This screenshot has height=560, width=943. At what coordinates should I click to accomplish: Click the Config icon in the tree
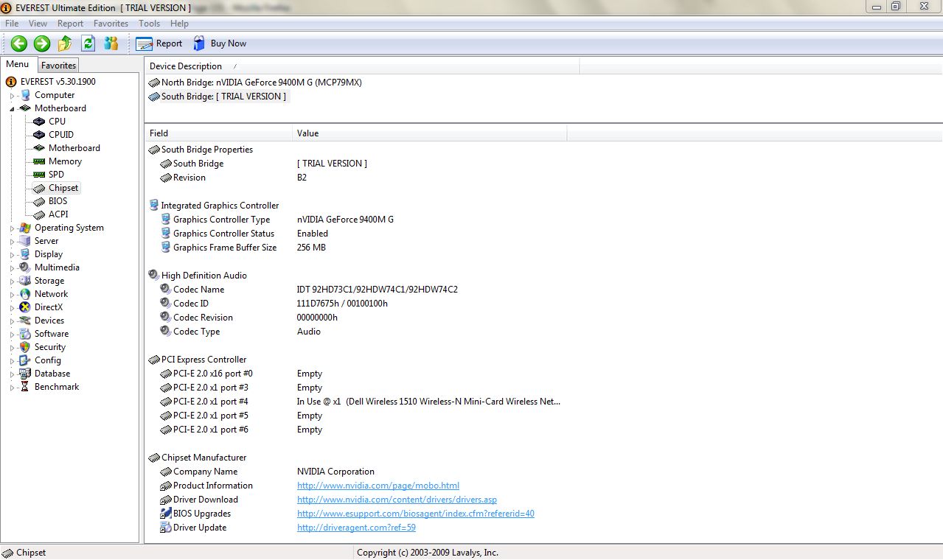[x=25, y=360]
